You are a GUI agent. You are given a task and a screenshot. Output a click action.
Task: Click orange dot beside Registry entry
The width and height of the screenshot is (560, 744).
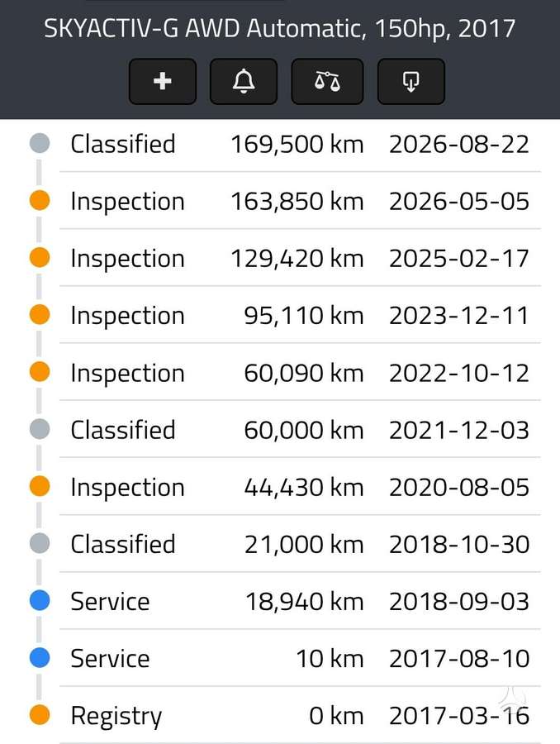[40, 715]
